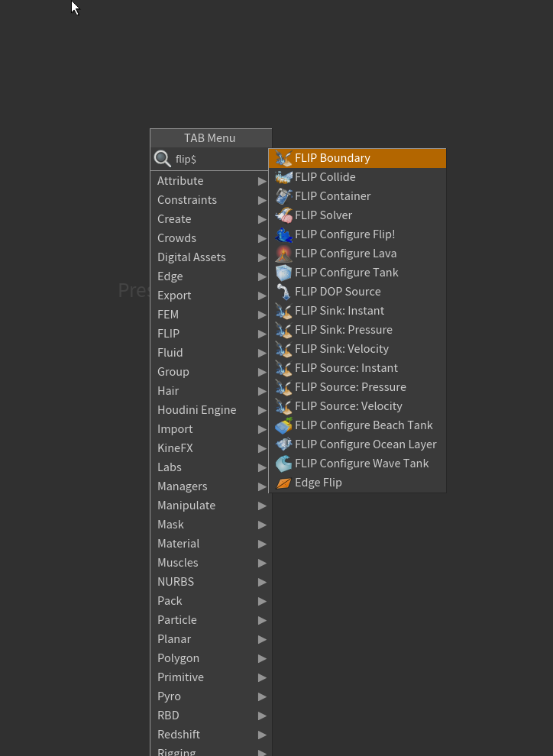The width and height of the screenshot is (553, 756).
Task: Click the FLIP Configure Flip! icon
Action: [283, 234]
